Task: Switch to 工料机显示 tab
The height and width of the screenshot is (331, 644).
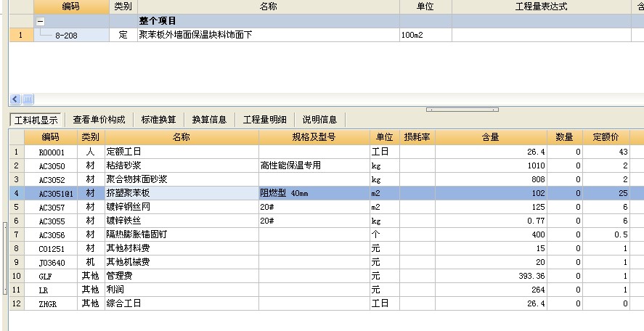Action: pos(36,120)
